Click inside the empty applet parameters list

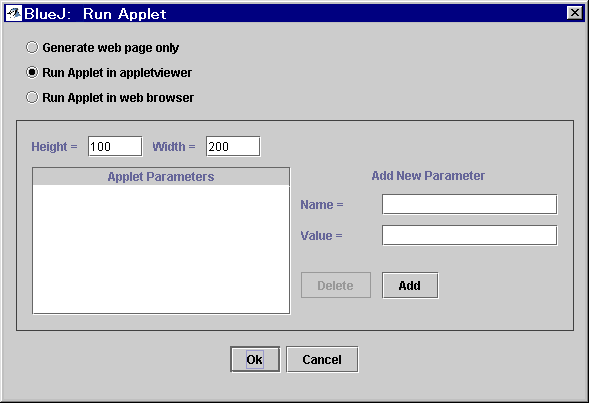click(161, 249)
